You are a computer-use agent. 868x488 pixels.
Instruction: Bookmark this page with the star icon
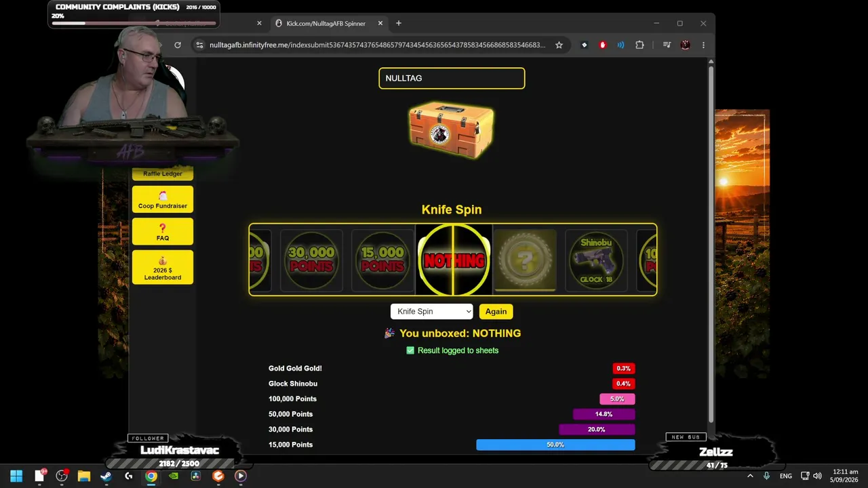point(559,45)
